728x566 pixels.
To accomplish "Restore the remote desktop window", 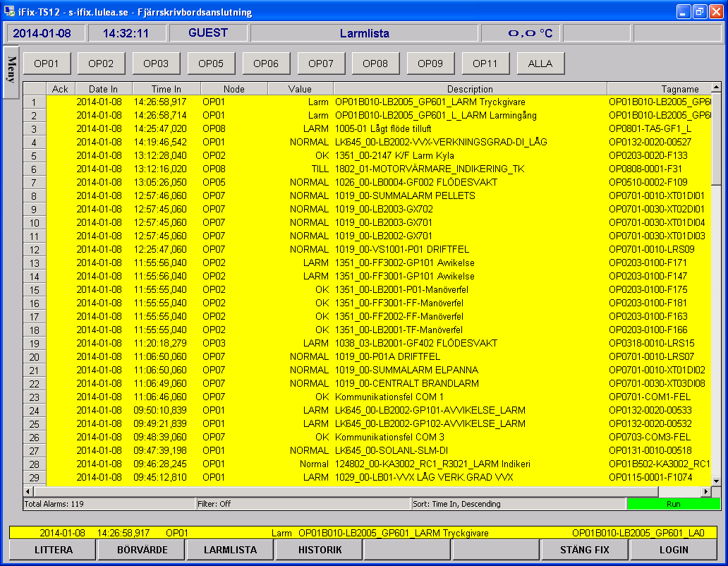I will [x=699, y=11].
